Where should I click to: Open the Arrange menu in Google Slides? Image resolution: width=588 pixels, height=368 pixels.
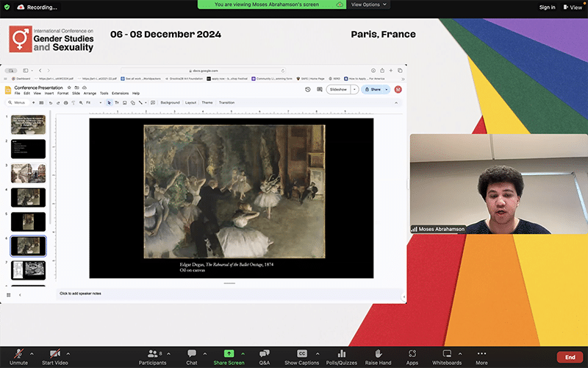point(90,93)
